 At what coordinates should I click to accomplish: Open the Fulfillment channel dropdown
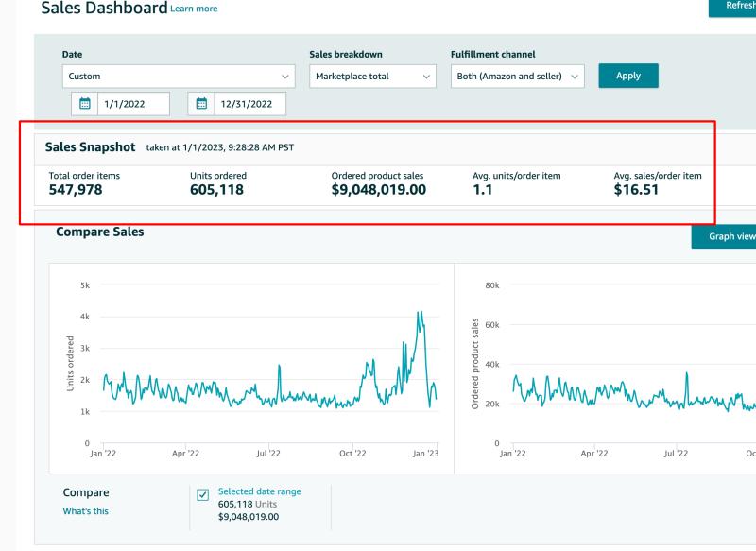pos(517,77)
